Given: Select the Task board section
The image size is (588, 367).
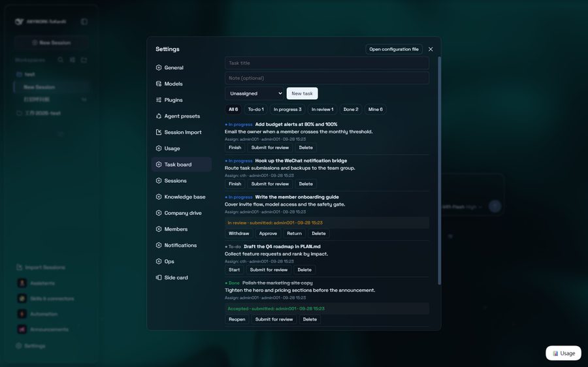Looking at the screenshot, I should tap(182, 164).
